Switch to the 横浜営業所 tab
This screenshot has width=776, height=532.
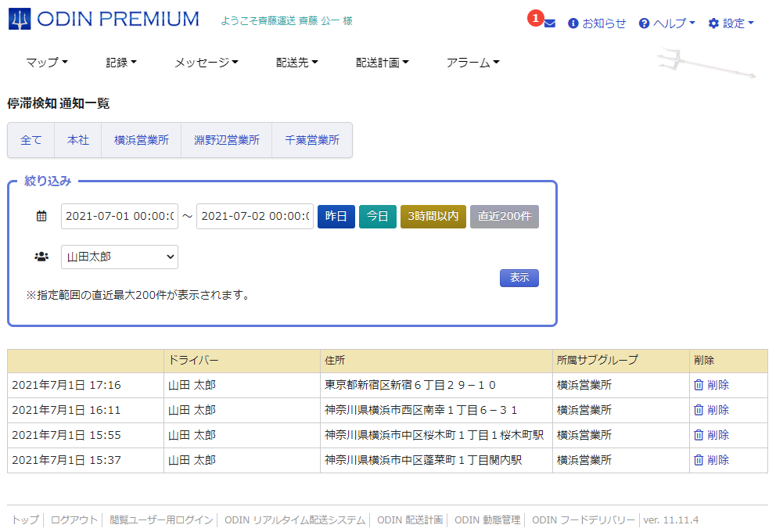pyautogui.click(x=142, y=140)
